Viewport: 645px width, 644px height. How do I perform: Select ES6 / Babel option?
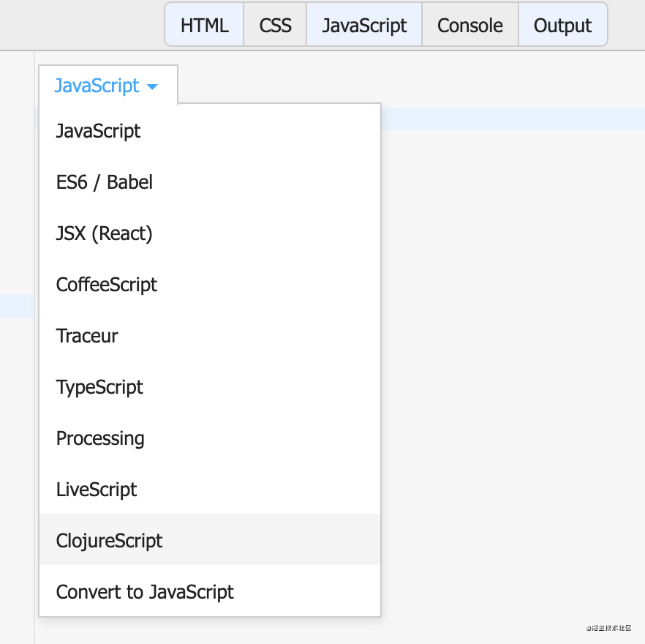click(210, 182)
